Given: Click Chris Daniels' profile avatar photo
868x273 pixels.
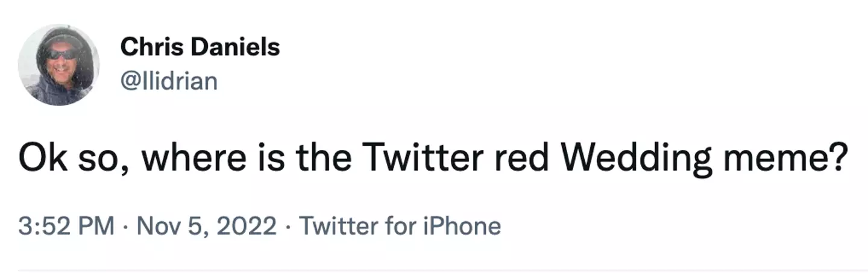Looking at the screenshot, I should (58, 65).
